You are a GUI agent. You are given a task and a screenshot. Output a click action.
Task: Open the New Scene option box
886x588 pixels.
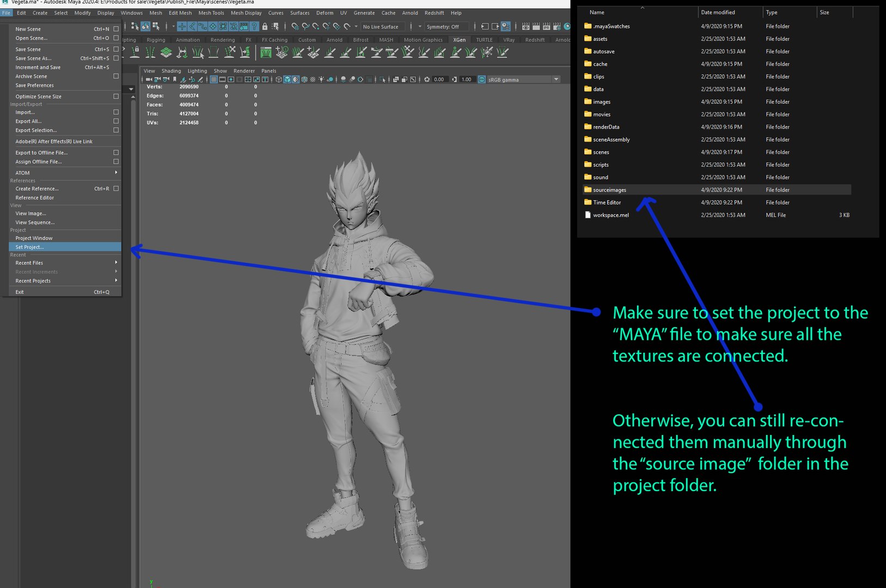point(116,29)
